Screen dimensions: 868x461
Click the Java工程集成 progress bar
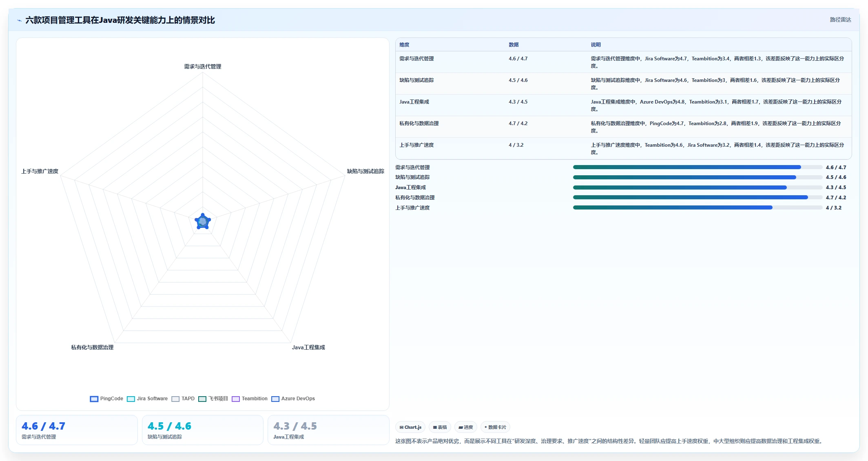point(697,187)
